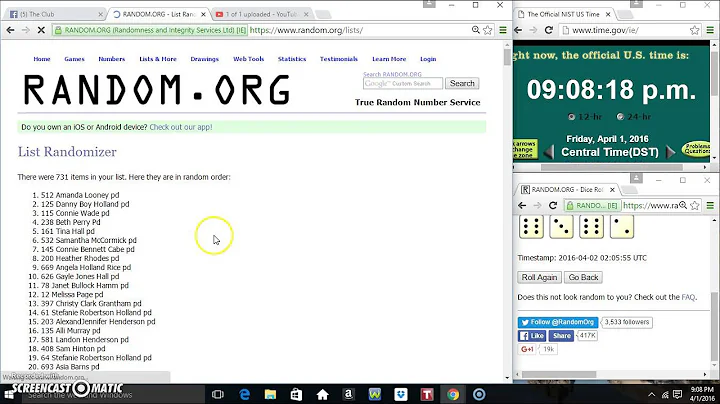Select 12-hr time format radio button

(571, 117)
